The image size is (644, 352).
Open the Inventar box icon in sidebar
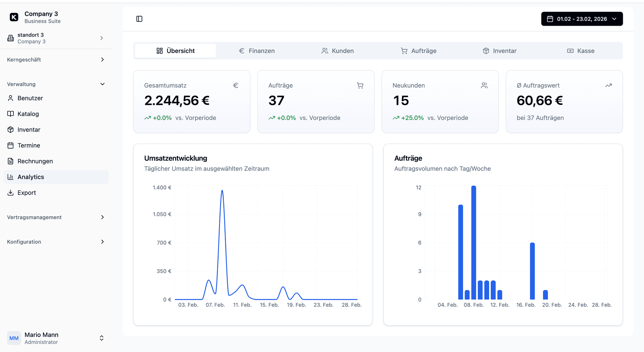click(10, 129)
